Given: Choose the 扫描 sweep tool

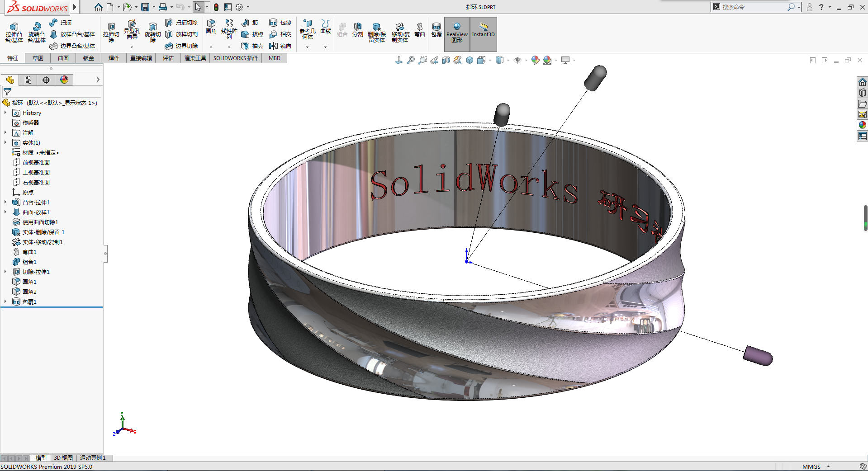Looking at the screenshot, I should (x=61, y=22).
